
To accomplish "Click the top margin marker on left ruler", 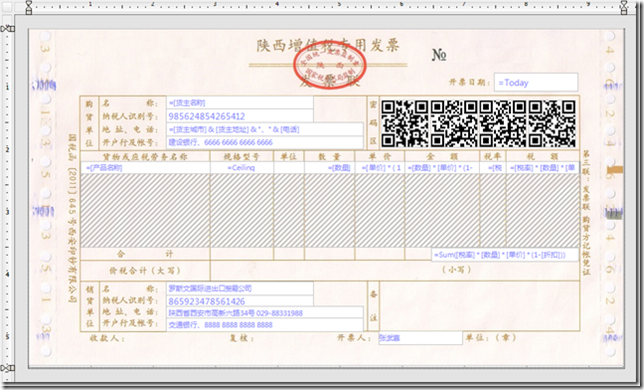I will click(x=7, y=29).
